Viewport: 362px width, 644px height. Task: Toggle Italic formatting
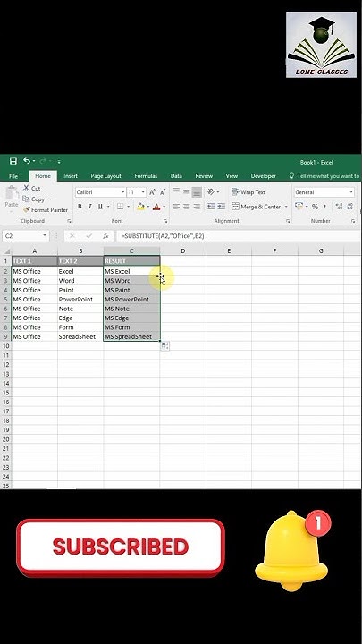point(90,207)
